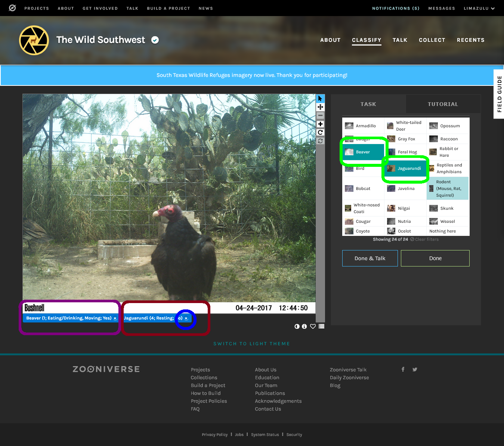The width and height of the screenshot is (504, 446).
Task: Choose Ocelot from species list
Action: [404, 231]
